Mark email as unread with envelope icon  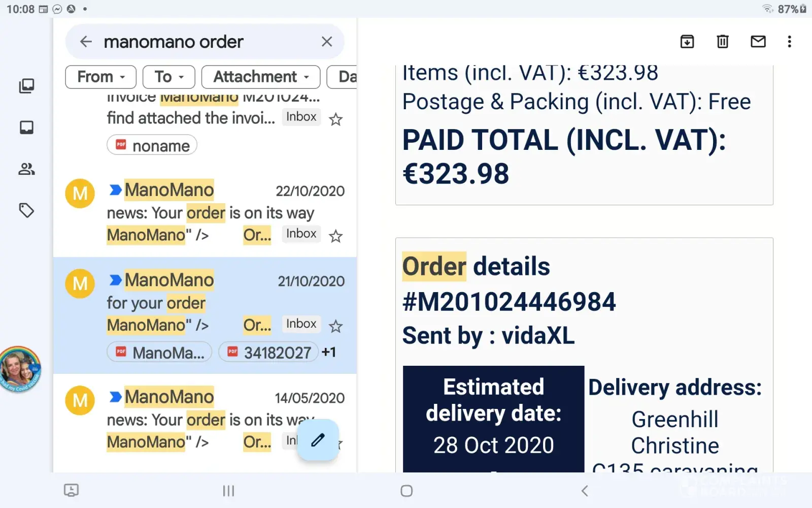pyautogui.click(x=758, y=42)
